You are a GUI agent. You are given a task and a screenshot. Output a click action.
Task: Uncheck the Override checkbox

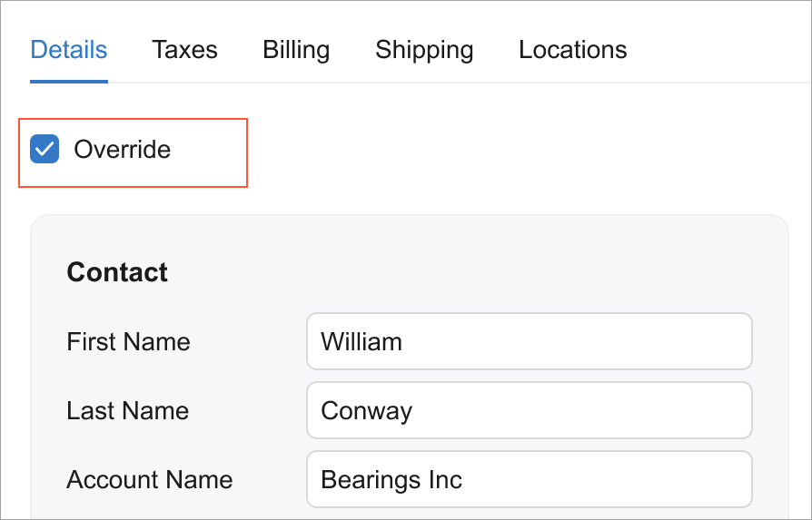pyautogui.click(x=45, y=149)
